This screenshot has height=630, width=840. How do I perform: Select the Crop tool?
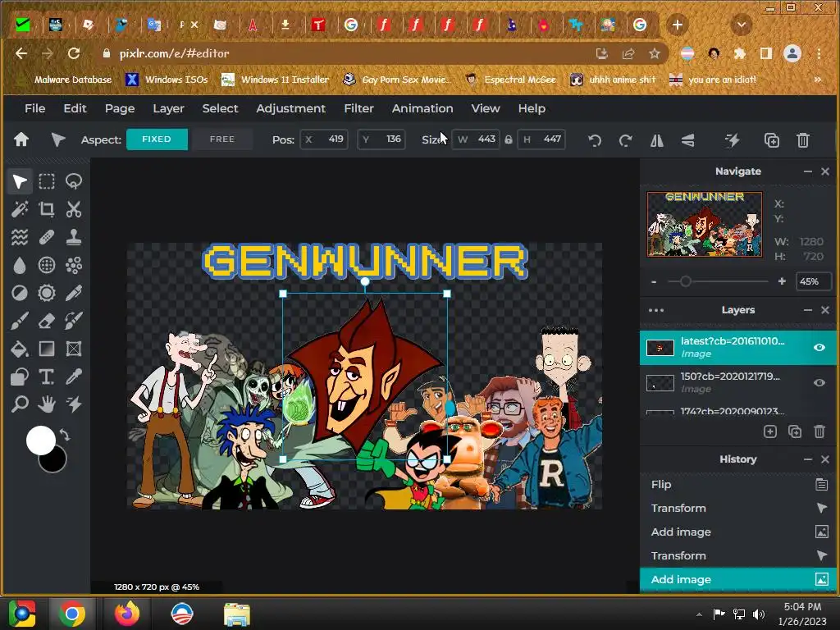(47, 209)
